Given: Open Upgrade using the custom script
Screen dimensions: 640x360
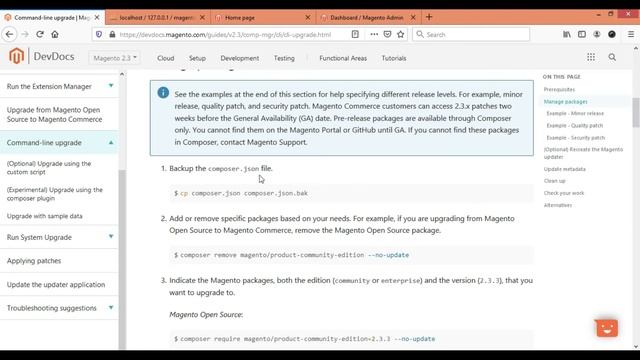Looking at the screenshot, I should (x=49, y=168).
